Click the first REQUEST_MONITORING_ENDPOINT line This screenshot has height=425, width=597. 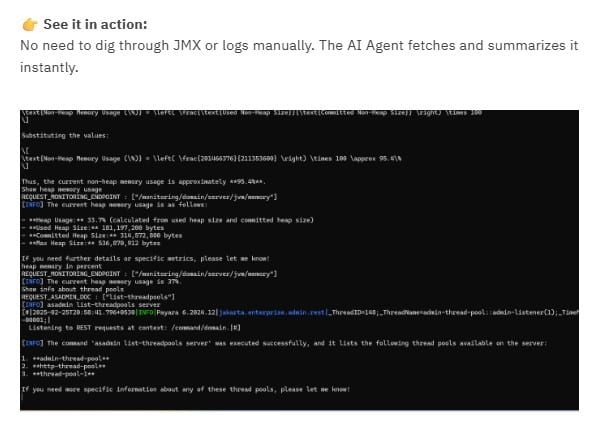(x=149, y=197)
